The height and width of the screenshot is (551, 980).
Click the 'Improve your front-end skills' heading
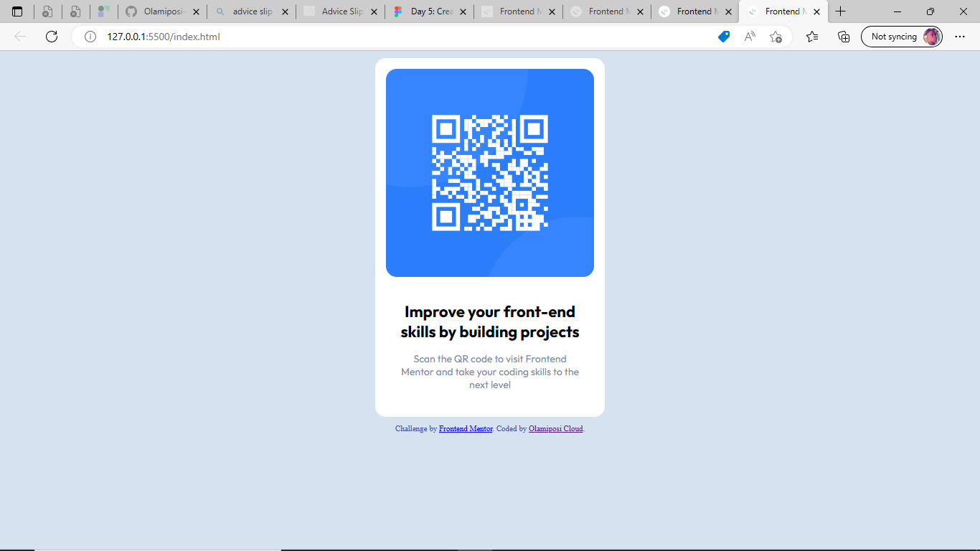(490, 321)
